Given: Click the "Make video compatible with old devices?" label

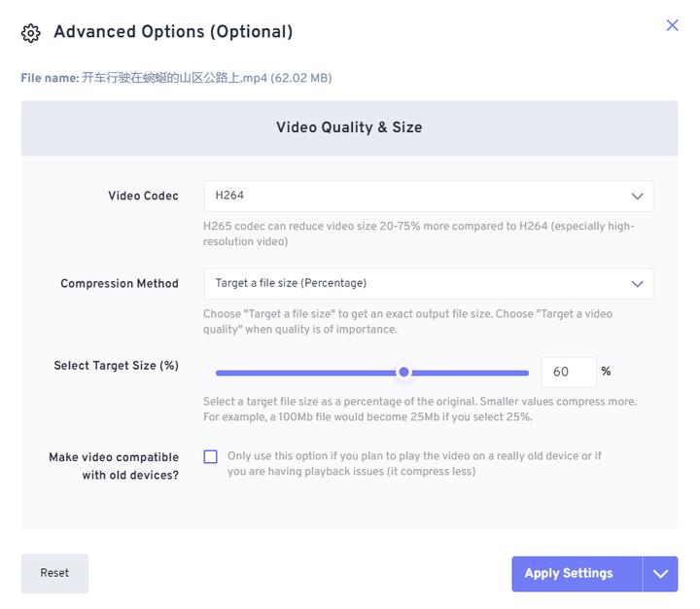Looking at the screenshot, I should (x=114, y=466).
